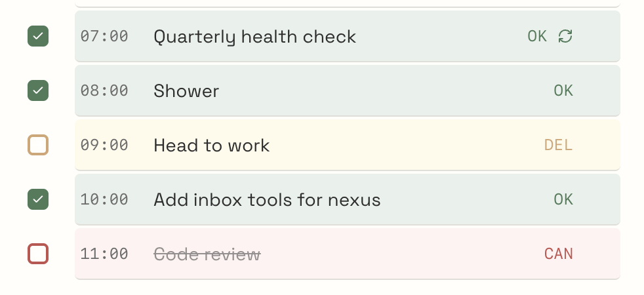The width and height of the screenshot is (644, 295).
Task: Open the Quarterly health check task title
Action: coord(254,37)
